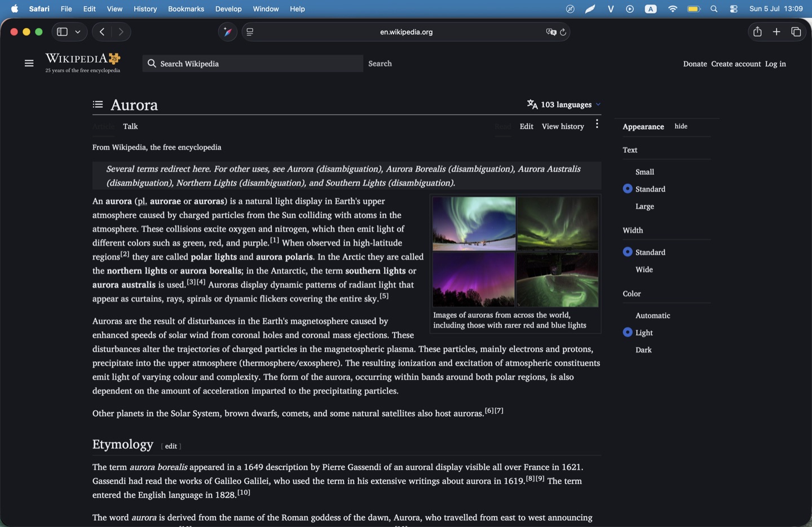Open the sidebar dropdown chevron in the Safari toolbar
Viewport: 812px width, 527px height.
[x=78, y=32]
